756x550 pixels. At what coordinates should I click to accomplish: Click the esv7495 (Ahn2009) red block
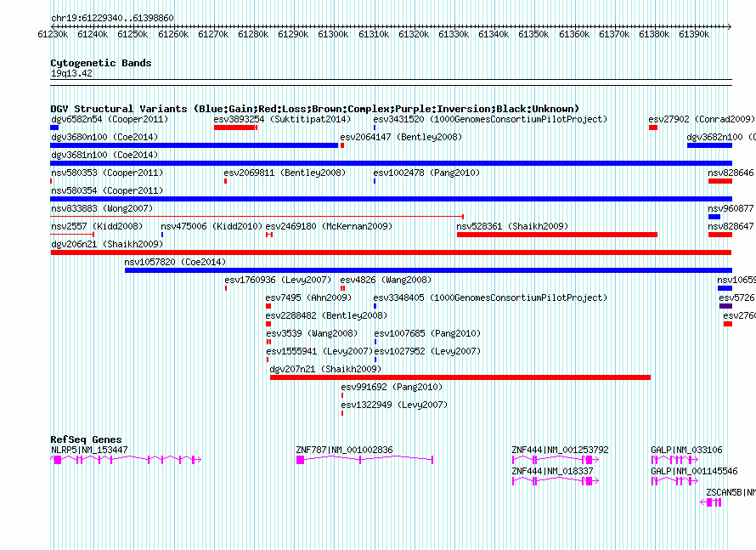tap(268, 306)
